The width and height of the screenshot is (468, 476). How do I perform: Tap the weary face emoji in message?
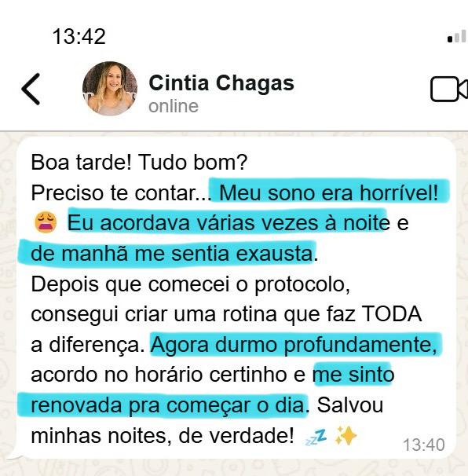point(46,222)
